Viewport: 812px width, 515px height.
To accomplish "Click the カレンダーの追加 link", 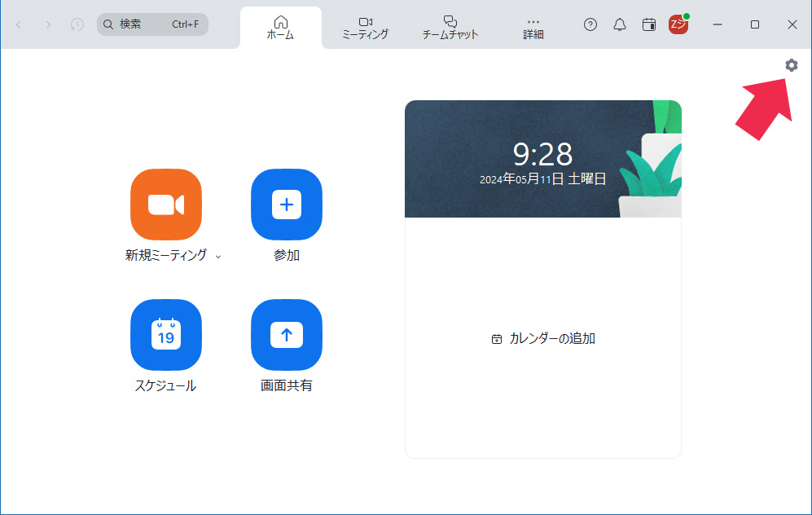I will (x=543, y=338).
